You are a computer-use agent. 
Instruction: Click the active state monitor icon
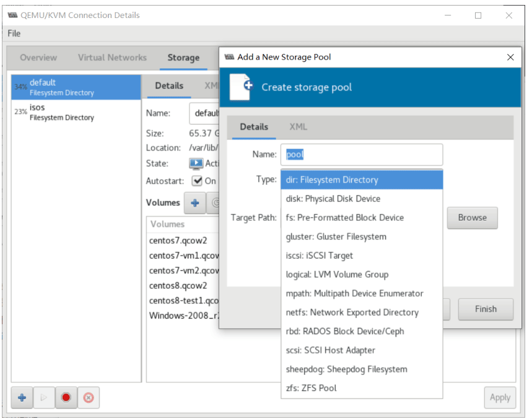pos(196,164)
